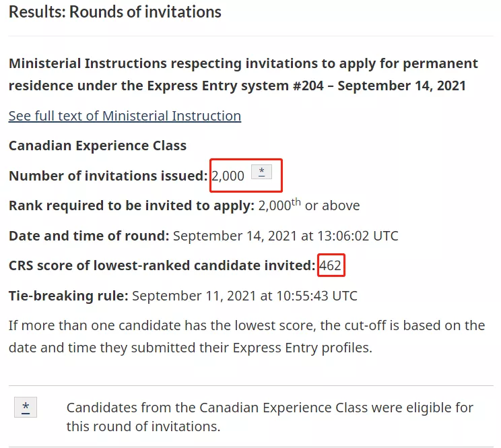
Task: Click the Results: Rounds of invitations heading
Action: pyautogui.click(x=115, y=12)
